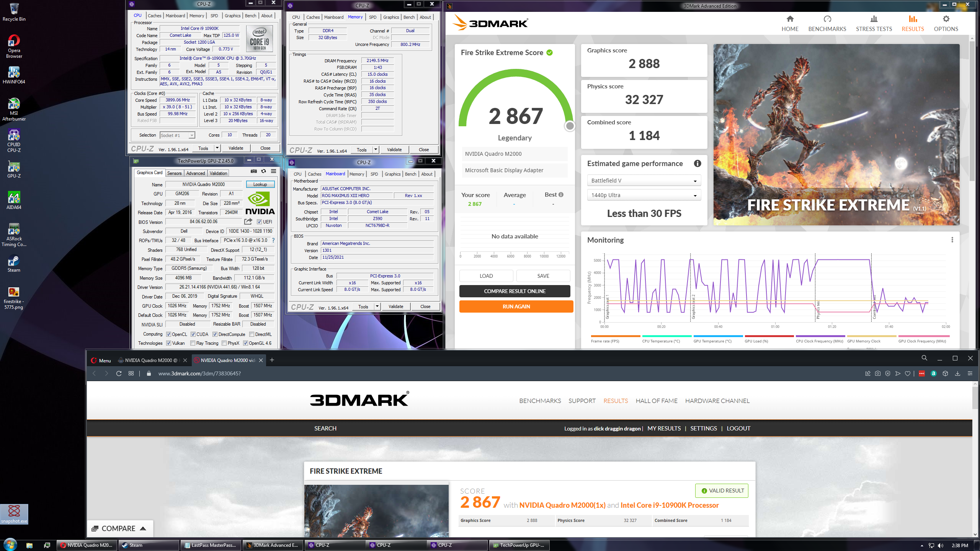Click Opera address bar URL field

498,373
